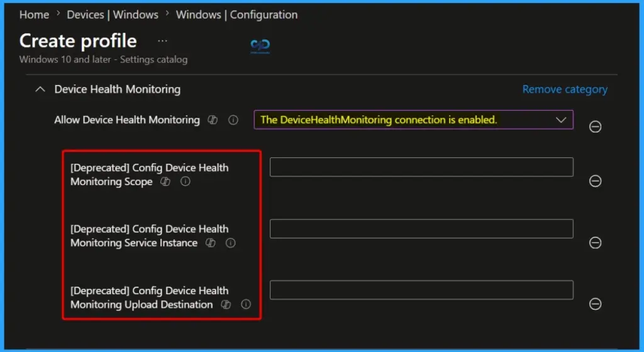Open the ellipsis menu next to Create profile
The width and height of the screenshot is (644, 352).
tap(163, 41)
